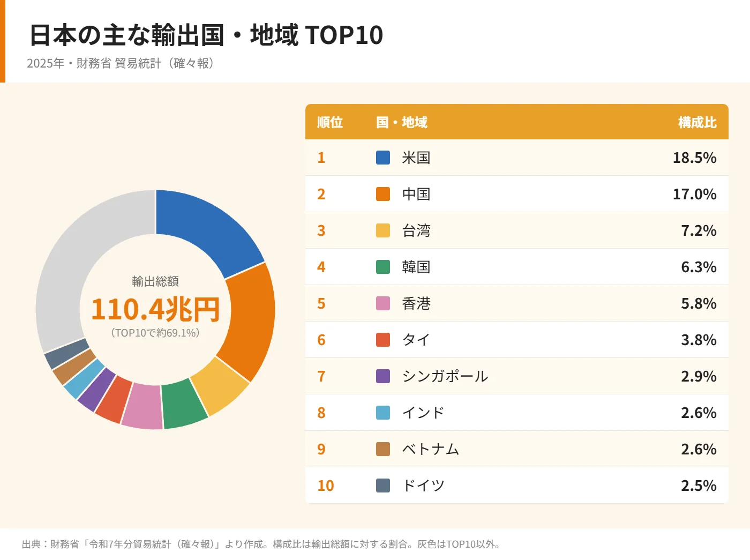Select the 構成比 column header
This screenshot has height=560, width=750.
[x=697, y=122]
